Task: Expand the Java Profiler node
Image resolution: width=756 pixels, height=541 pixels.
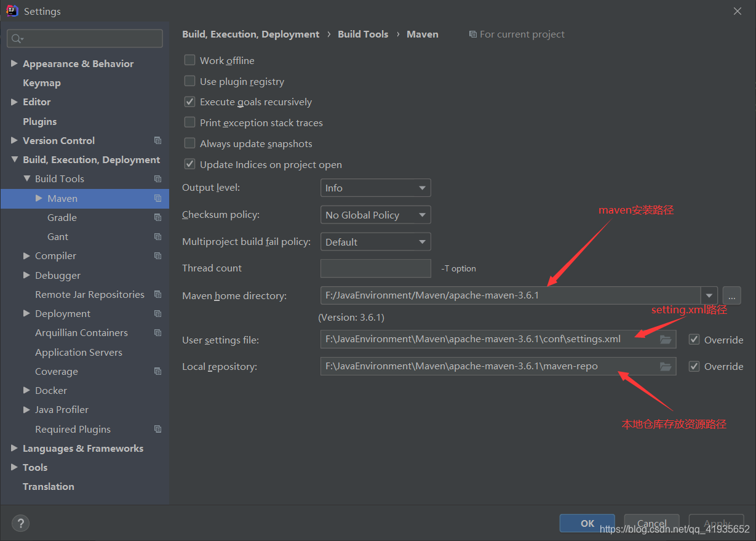Action: point(26,409)
